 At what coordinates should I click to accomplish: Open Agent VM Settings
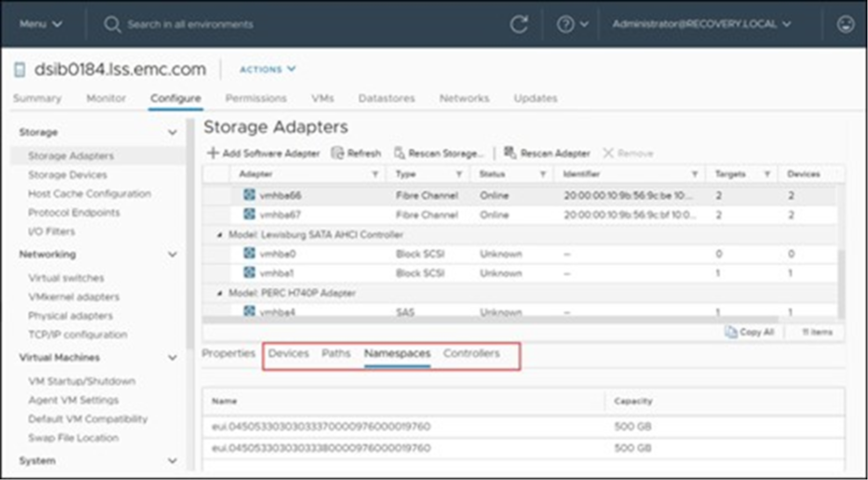point(74,400)
